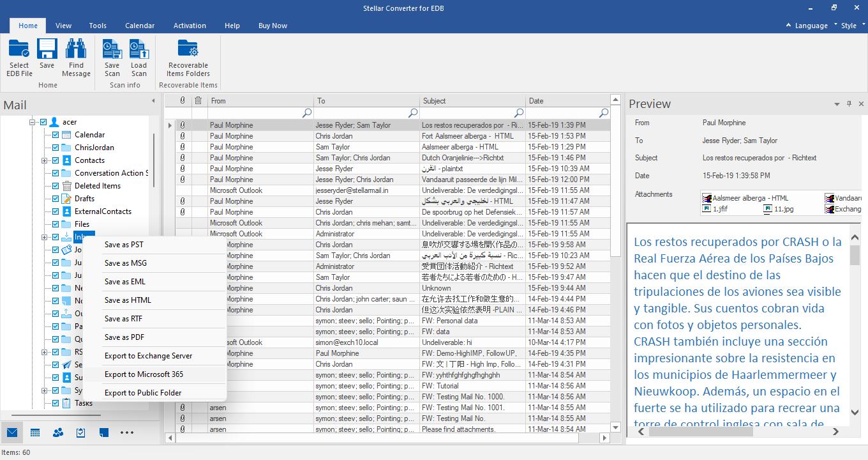868x460 pixels.
Task: Uncheck the Contacts folder checkbox
Action: [x=56, y=160]
